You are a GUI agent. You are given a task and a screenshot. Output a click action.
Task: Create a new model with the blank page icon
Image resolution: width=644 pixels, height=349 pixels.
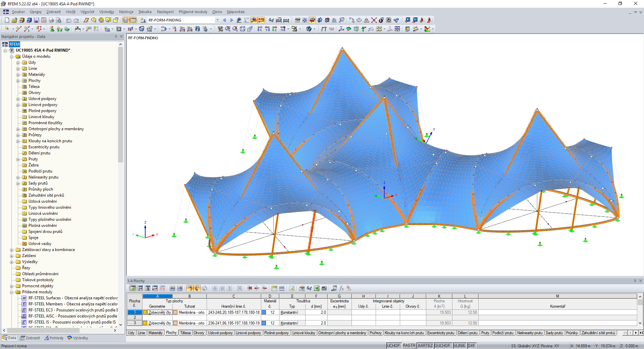(7, 20)
